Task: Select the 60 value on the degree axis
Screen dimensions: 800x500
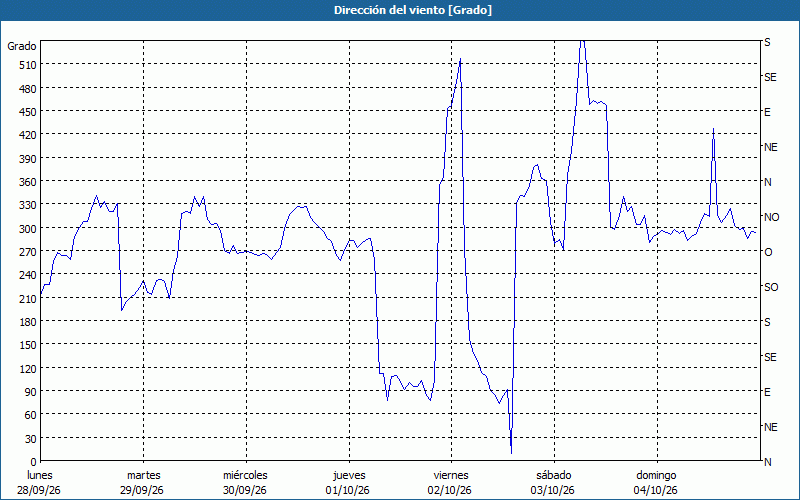Action: click(31, 415)
